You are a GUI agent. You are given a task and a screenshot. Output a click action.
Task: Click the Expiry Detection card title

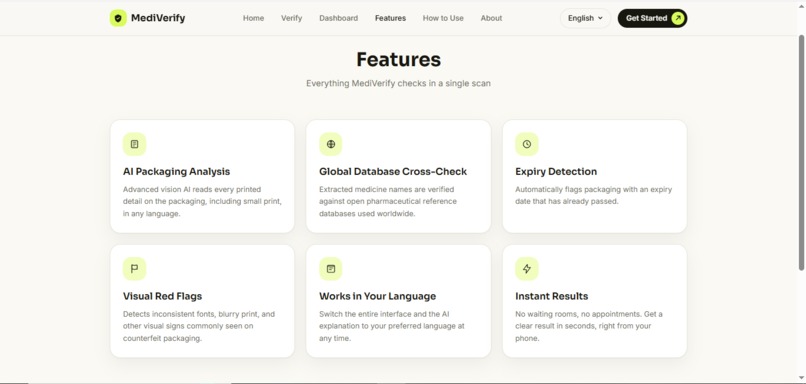click(556, 172)
